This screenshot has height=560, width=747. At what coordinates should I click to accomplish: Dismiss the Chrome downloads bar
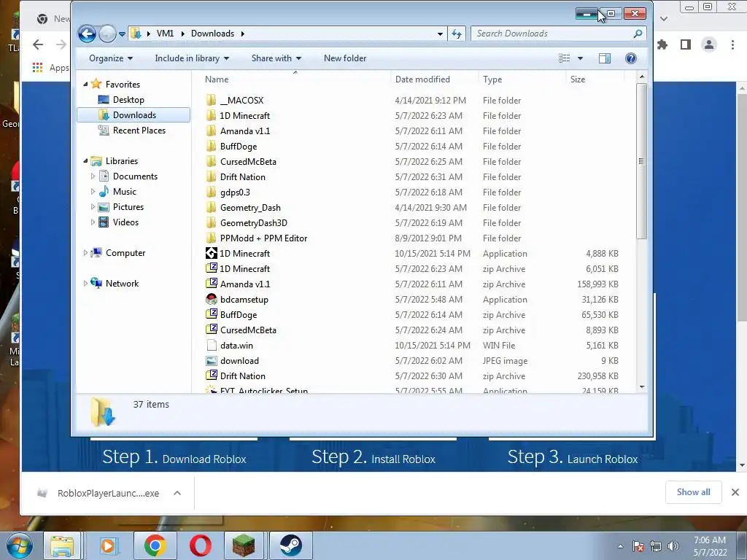coord(735,492)
